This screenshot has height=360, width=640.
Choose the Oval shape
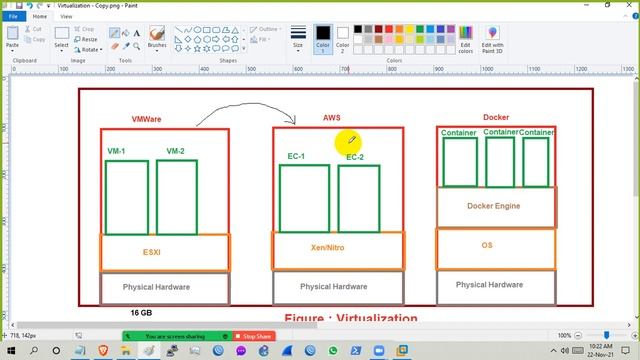tap(197, 30)
